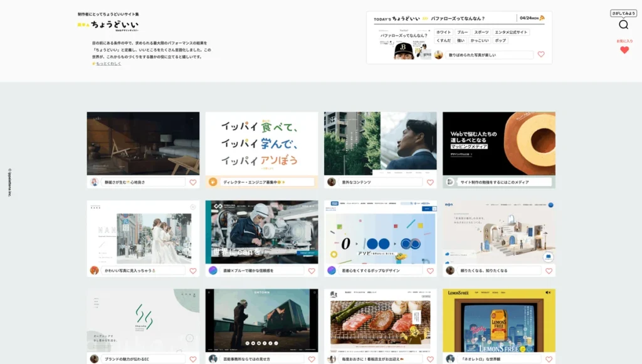Open the イッパイ食べて thumbnail
Viewport: 642px width, 364px height.
(261, 143)
